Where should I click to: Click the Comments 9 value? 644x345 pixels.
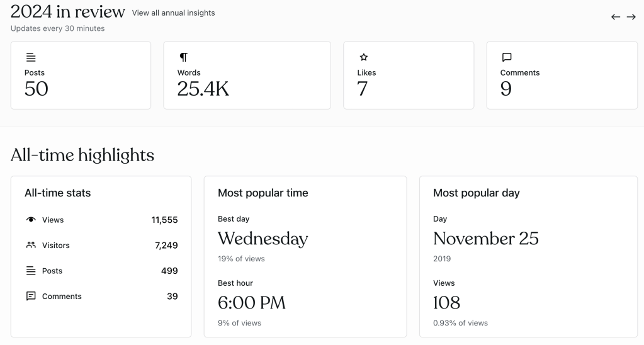point(506,89)
